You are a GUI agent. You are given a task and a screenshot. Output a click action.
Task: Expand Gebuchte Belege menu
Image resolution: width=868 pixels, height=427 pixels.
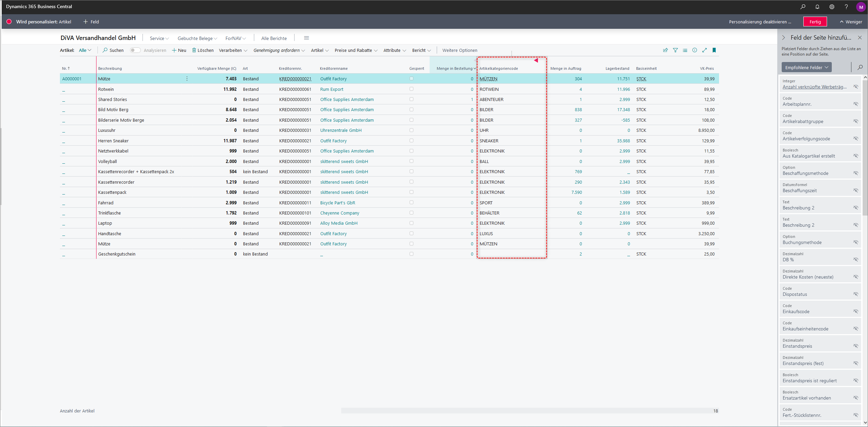[x=197, y=38]
